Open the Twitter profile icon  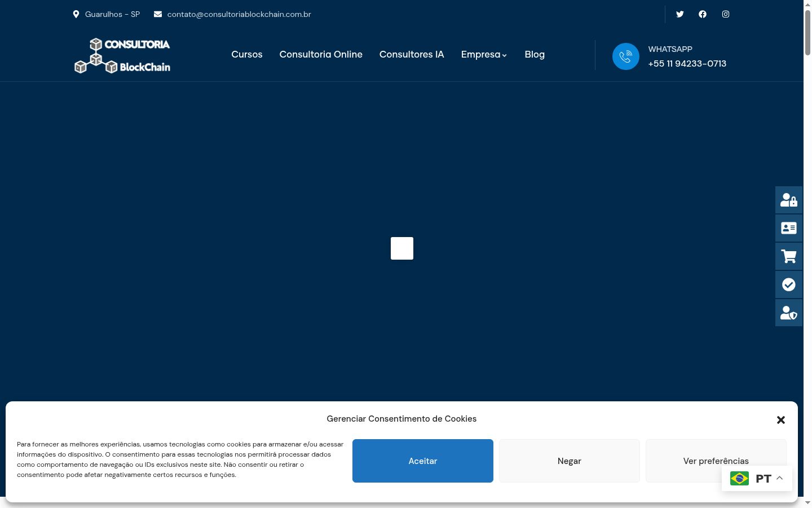tap(680, 14)
